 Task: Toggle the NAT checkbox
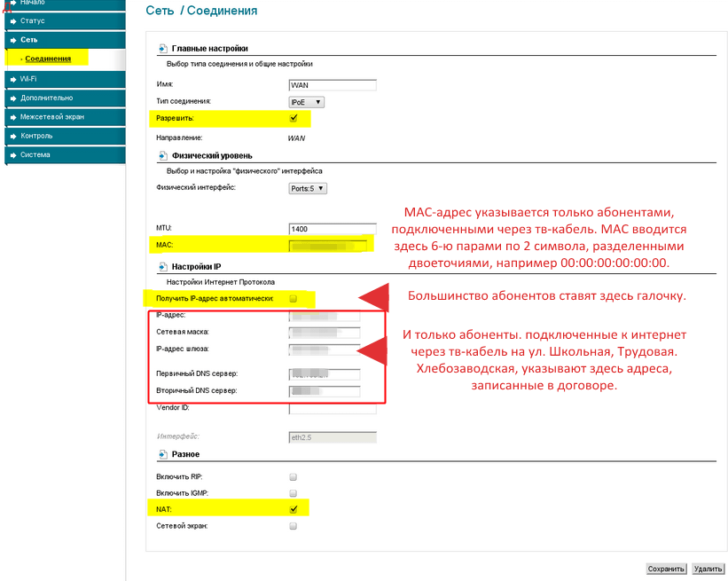tap(294, 509)
